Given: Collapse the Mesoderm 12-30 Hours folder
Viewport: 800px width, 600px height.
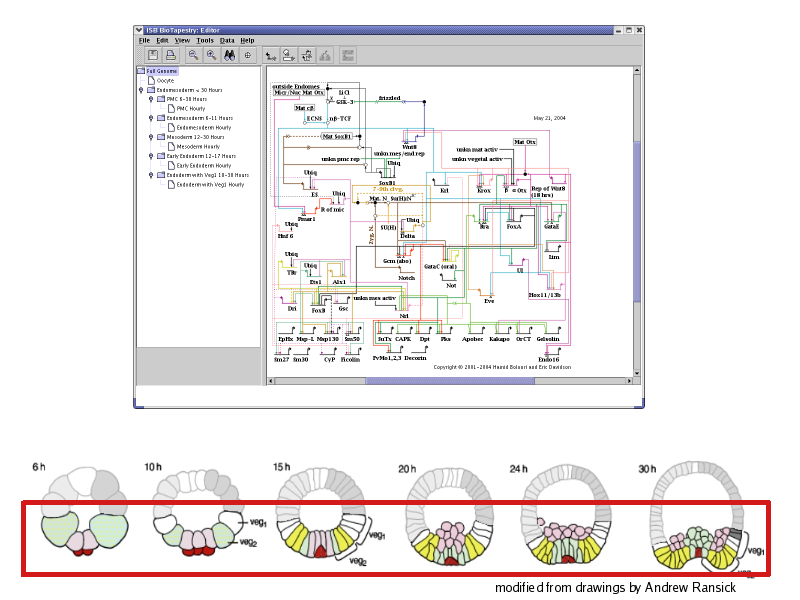Looking at the screenshot, I should (x=150, y=137).
